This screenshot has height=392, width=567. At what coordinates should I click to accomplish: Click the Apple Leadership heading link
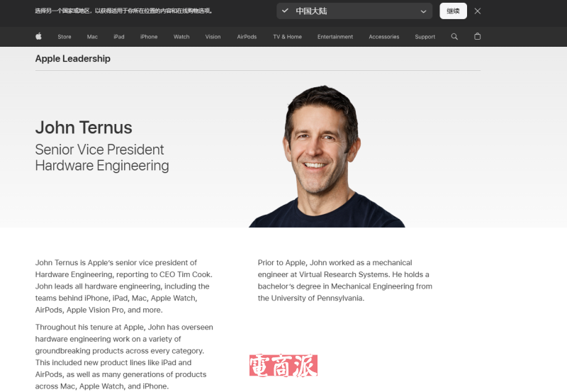click(73, 59)
